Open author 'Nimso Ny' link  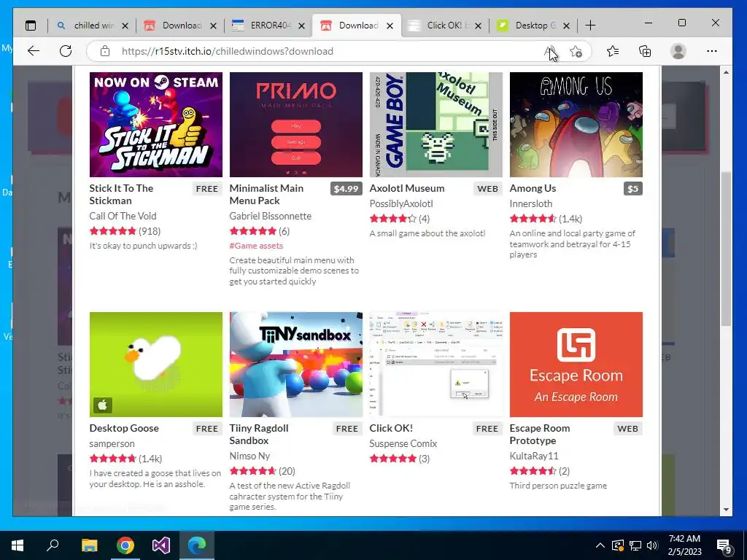pyautogui.click(x=249, y=456)
